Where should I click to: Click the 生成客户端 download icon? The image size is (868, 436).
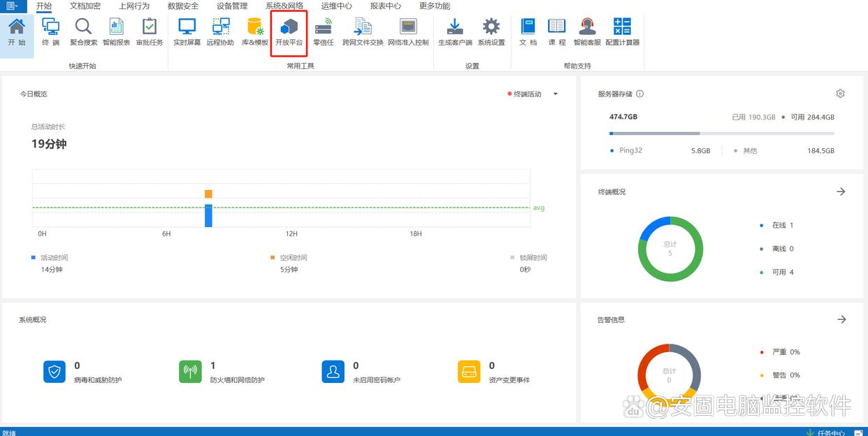(x=455, y=32)
